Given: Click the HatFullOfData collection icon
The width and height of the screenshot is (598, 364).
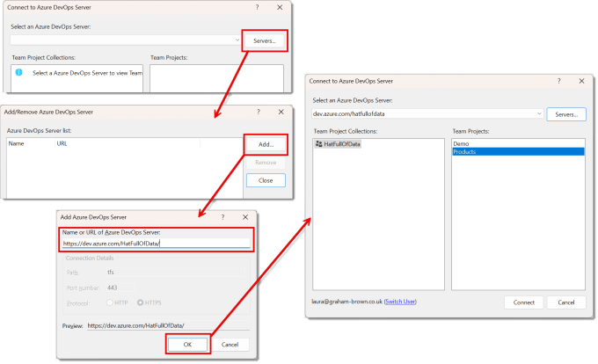Looking at the screenshot, I should (x=319, y=144).
